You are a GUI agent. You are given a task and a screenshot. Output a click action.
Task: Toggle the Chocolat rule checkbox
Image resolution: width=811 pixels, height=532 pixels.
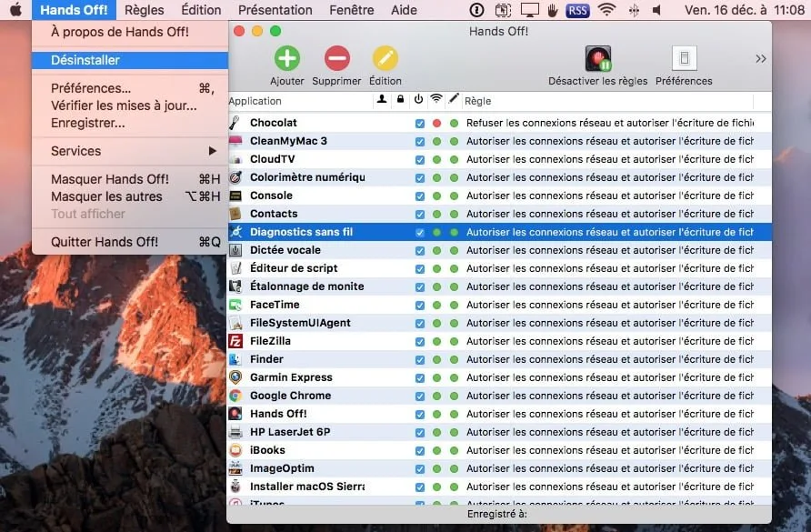click(x=419, y=123)
